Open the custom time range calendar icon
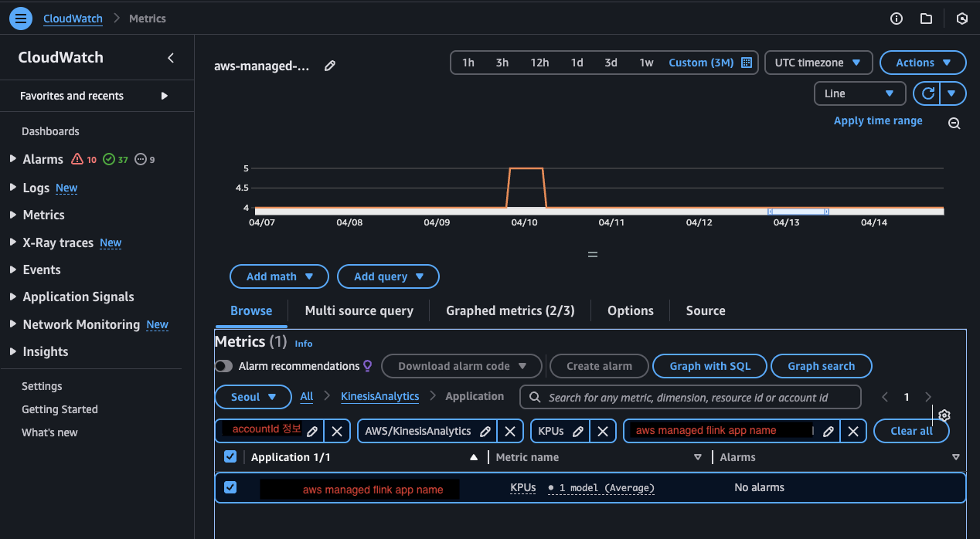Screen dimensions: 980x539 (747, 63)
